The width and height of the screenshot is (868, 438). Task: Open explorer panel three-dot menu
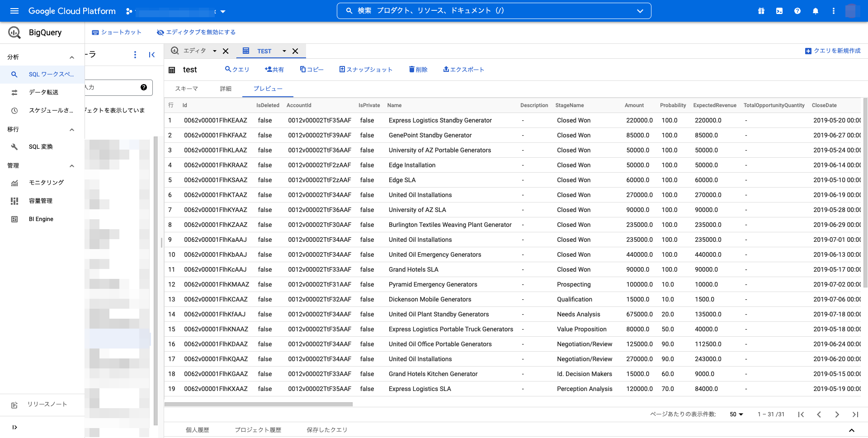click(135, 55)
